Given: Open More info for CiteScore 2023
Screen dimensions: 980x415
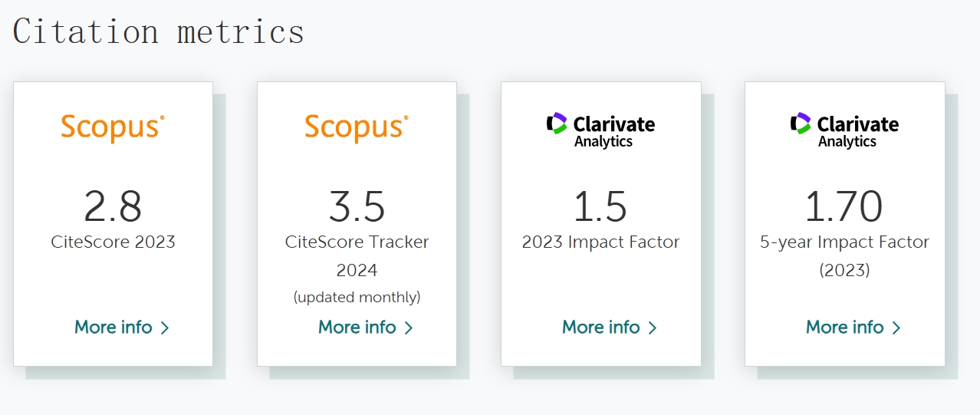Looking at the screenshot, I should [x=121, y=328].
